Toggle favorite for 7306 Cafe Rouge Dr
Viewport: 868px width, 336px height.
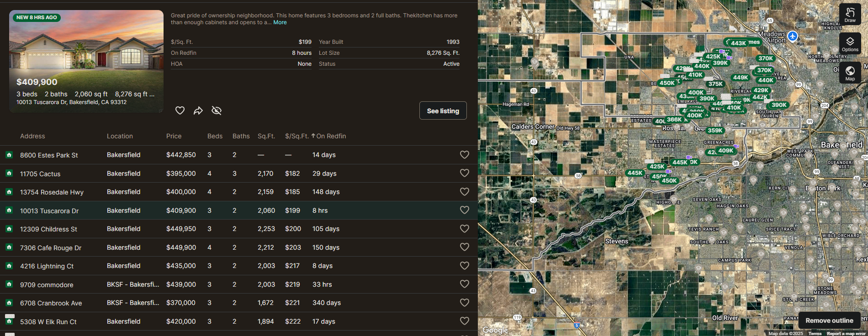click(x=465, y=247)
